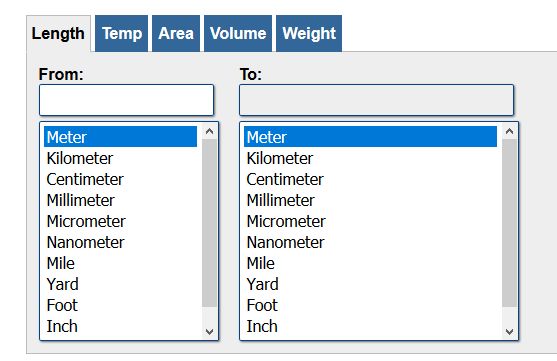The width and height of the screenshot is (557, 361).
Task: Click up arrow of From list scrollbar
Action: pyautogui.click(x=210, y=131)
